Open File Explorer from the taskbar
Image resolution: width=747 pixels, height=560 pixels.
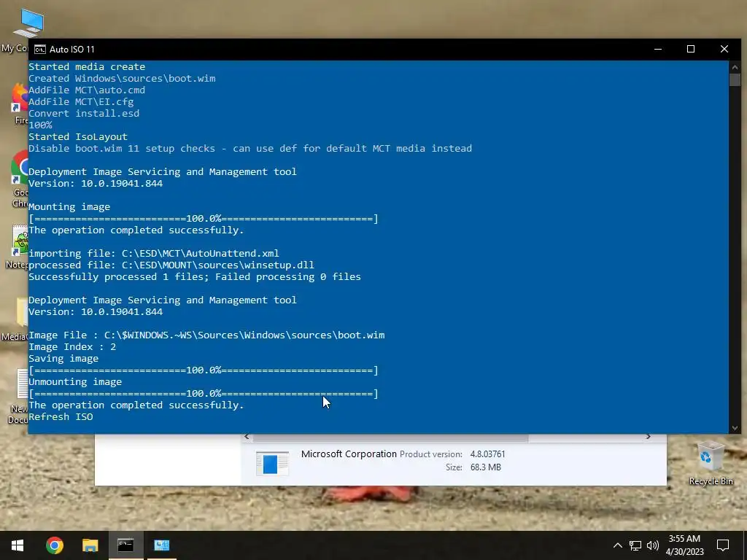point(90,545)
